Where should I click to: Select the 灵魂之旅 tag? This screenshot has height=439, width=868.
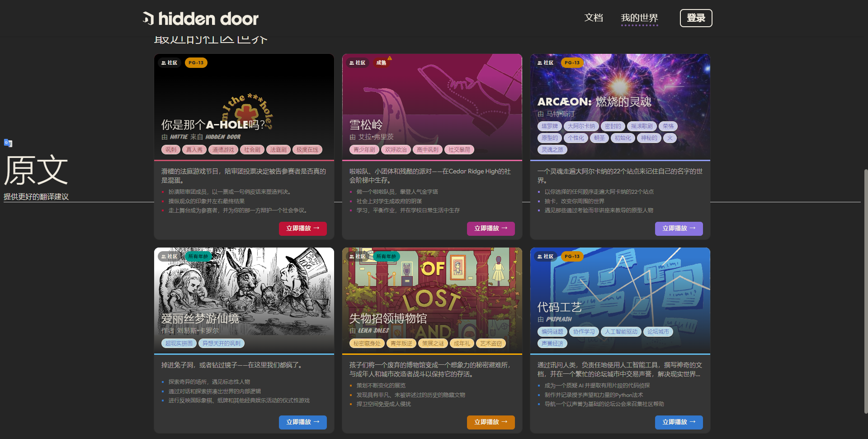coord(552,150)
